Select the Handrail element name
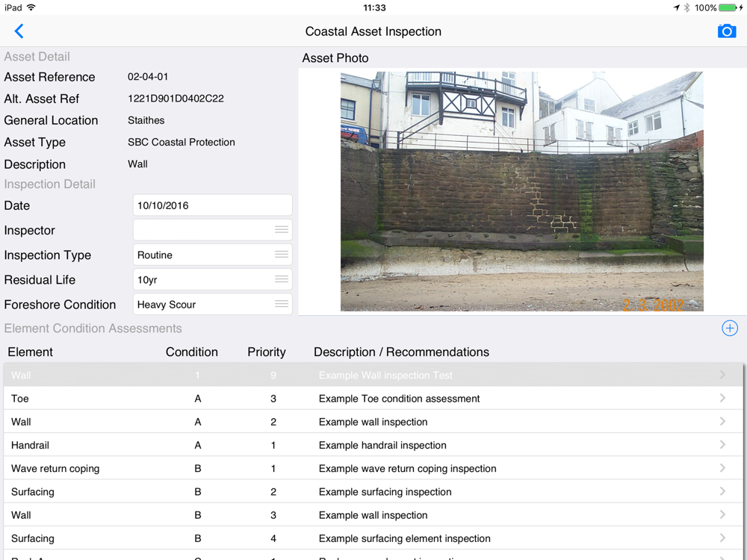 click(30, 445)
